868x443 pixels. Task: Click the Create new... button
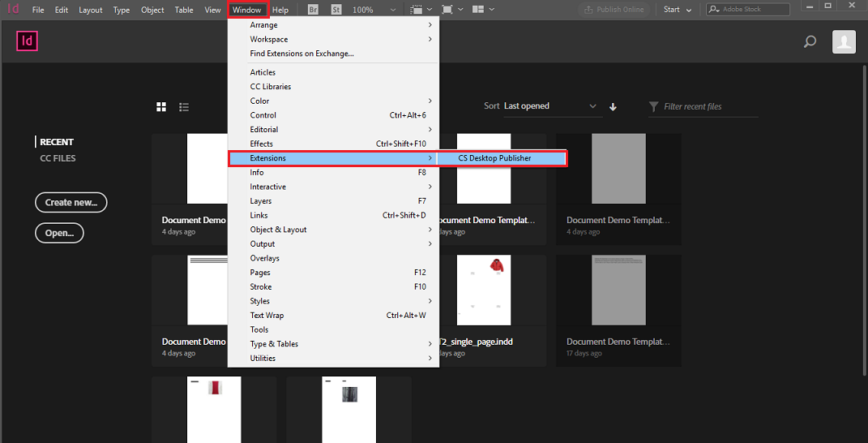click(71, 202)
